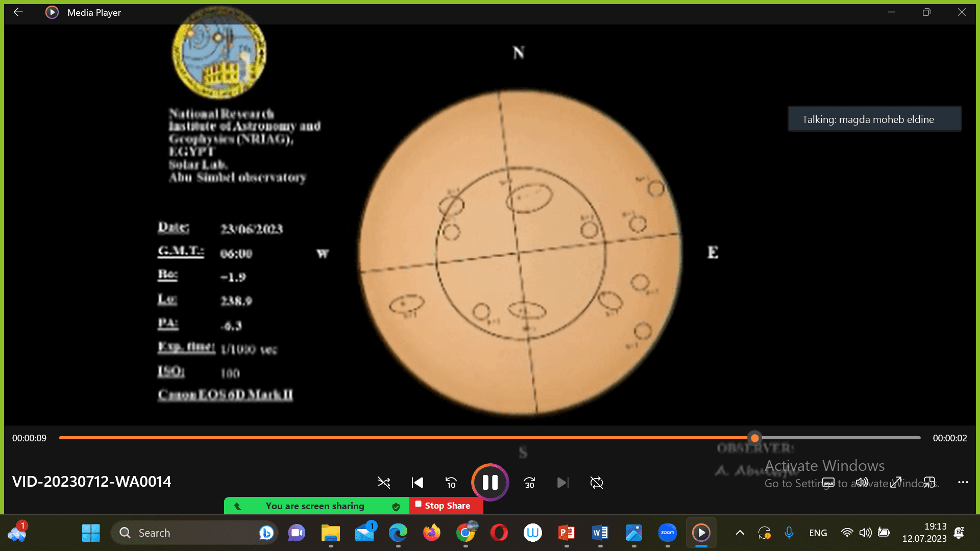Open Teams chat from taskbar
980x551 pixels.
(x=297, y=533)
